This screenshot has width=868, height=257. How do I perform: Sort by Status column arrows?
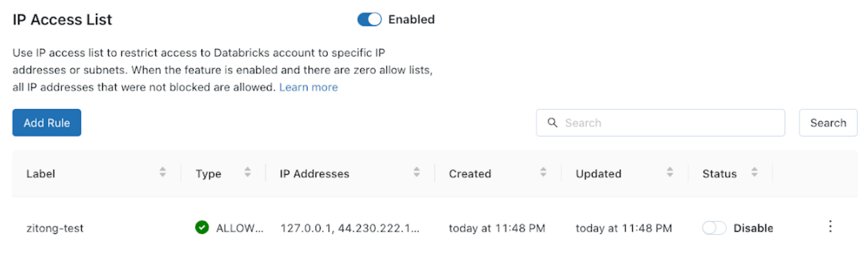click(754, 173)
